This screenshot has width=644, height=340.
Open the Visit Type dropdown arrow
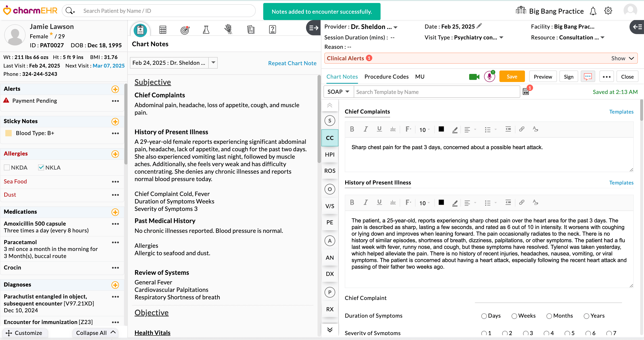coord(501,37)
